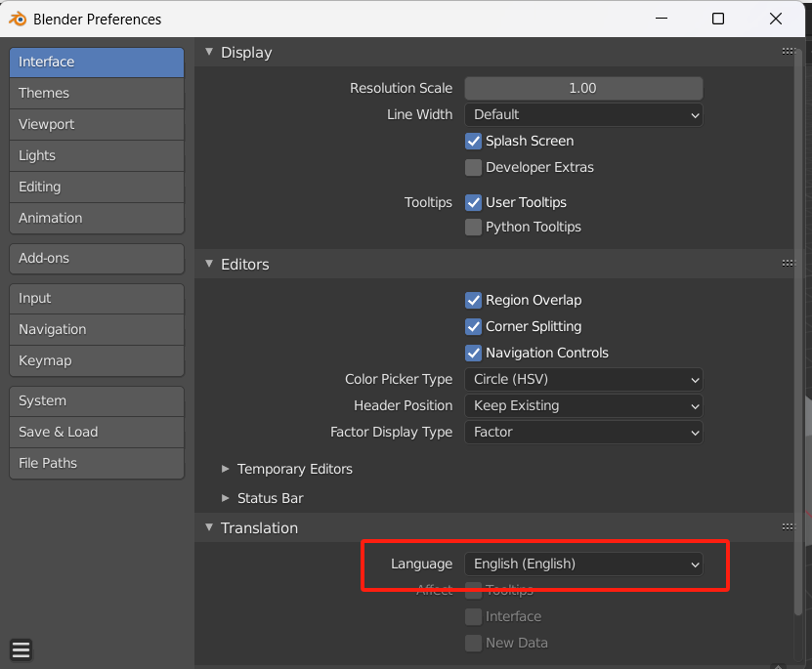Image resolution: width=812 pixels, height=669 pixels.
Task: Go to the Add-ons tab
Action: 97,259
